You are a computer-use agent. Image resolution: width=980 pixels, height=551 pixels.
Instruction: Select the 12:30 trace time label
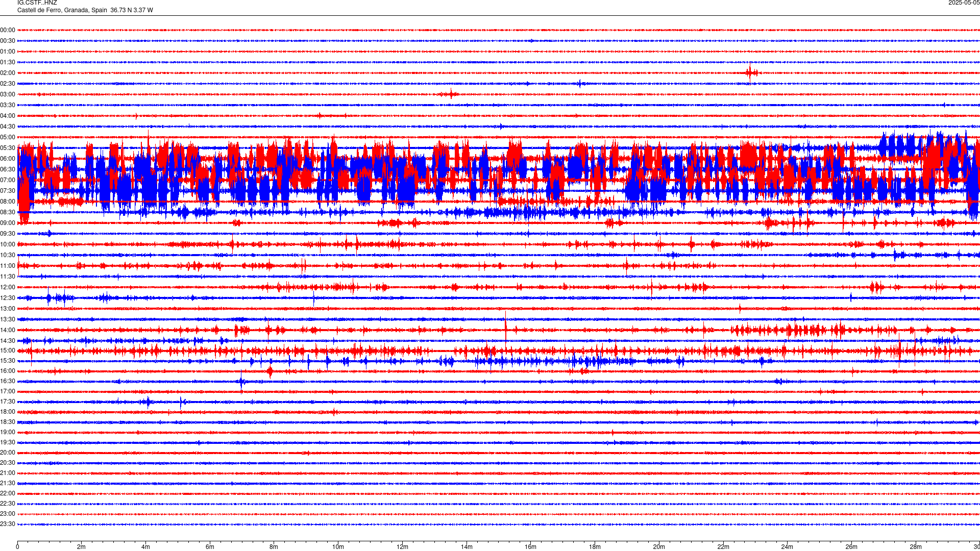tap(8, 298)
